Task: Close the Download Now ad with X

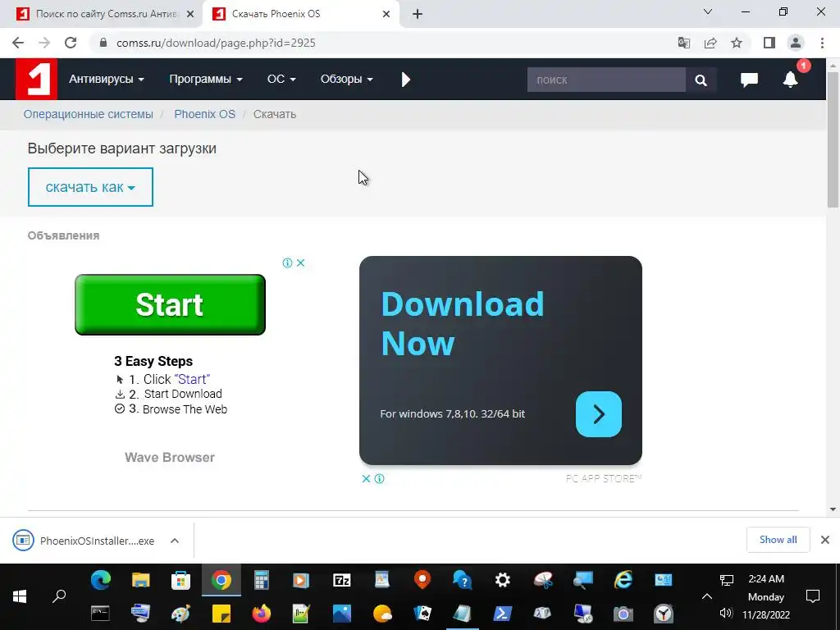Action: [366, 478]
